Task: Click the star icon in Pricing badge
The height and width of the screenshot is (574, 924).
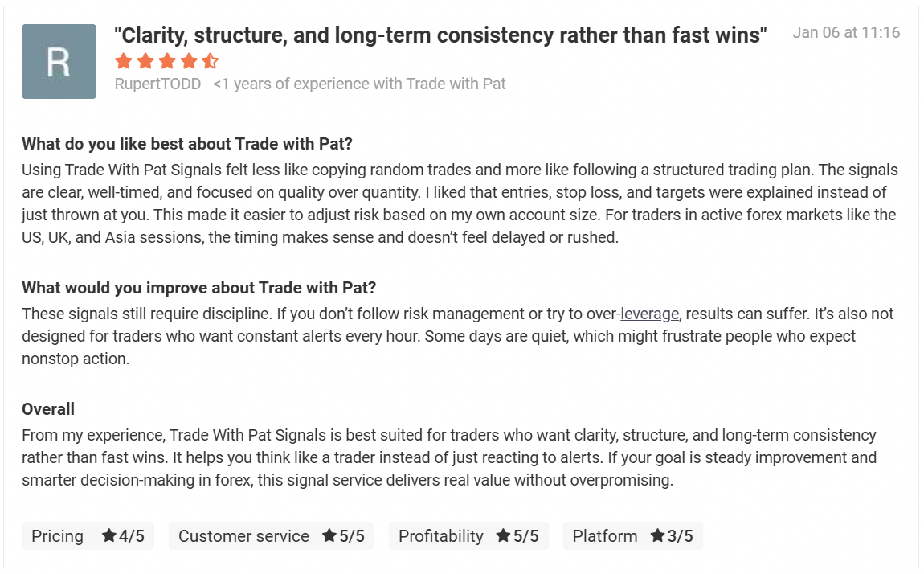Action: coord(109,536)
